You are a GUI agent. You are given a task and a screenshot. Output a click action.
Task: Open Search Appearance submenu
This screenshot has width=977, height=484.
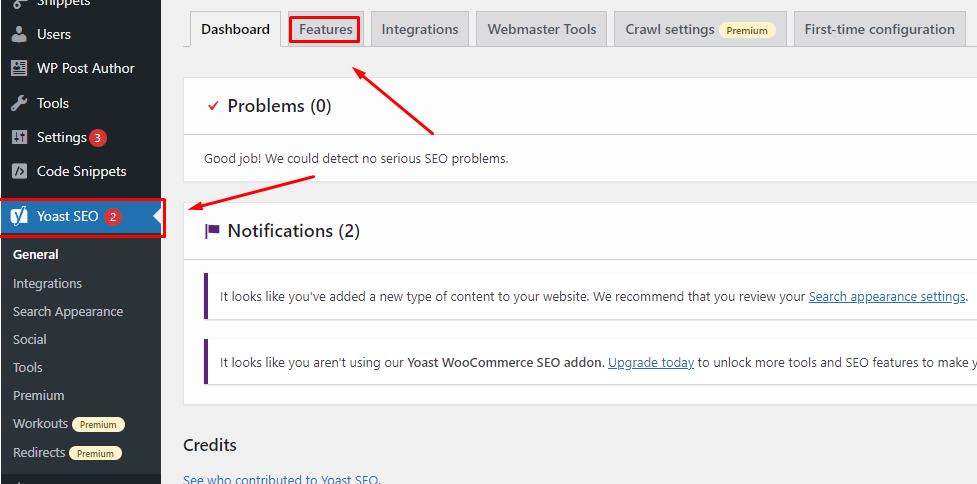[68, 311]
